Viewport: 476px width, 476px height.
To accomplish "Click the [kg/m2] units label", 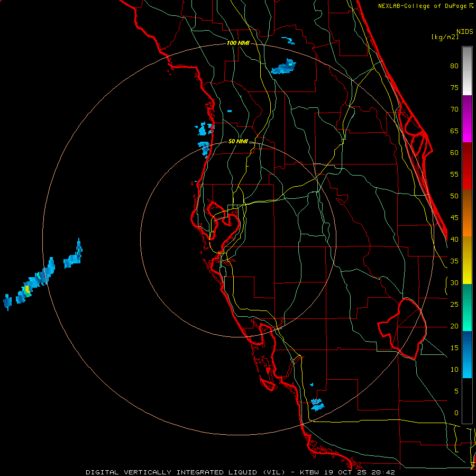I will (445, 37).
